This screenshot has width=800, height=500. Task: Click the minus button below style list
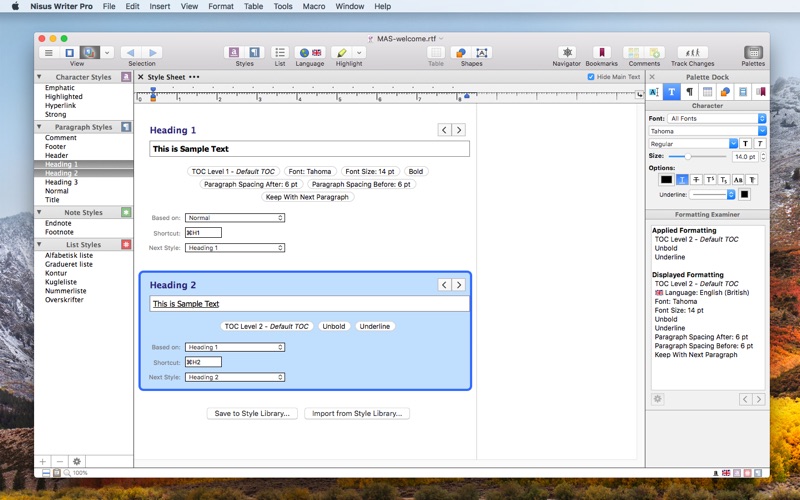(60, 461)
